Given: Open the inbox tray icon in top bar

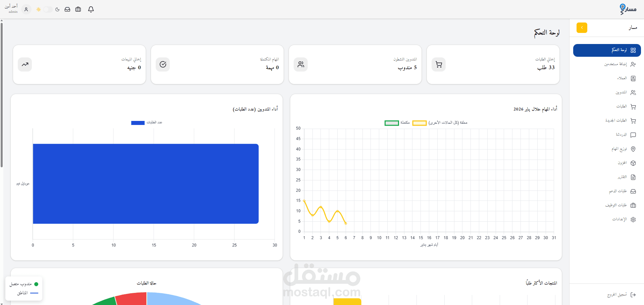Looking at the screenshot, I should click(x=67, y=9).
